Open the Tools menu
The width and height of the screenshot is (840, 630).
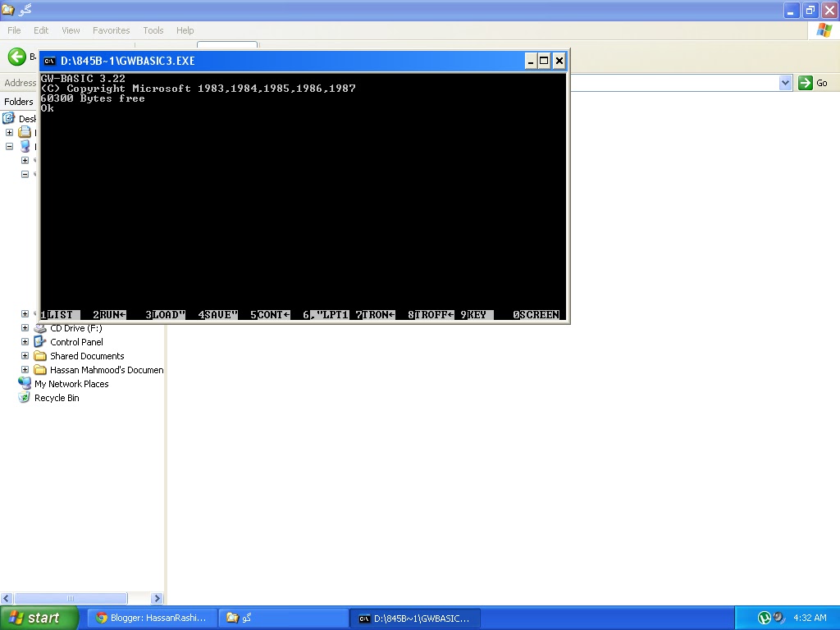click(x=153, y=30)
